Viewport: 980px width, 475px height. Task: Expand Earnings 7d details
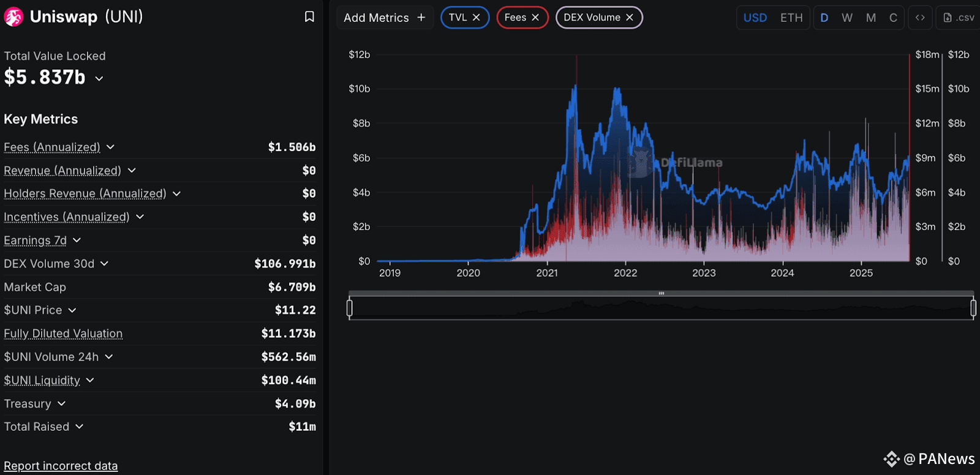click(77, 240)
